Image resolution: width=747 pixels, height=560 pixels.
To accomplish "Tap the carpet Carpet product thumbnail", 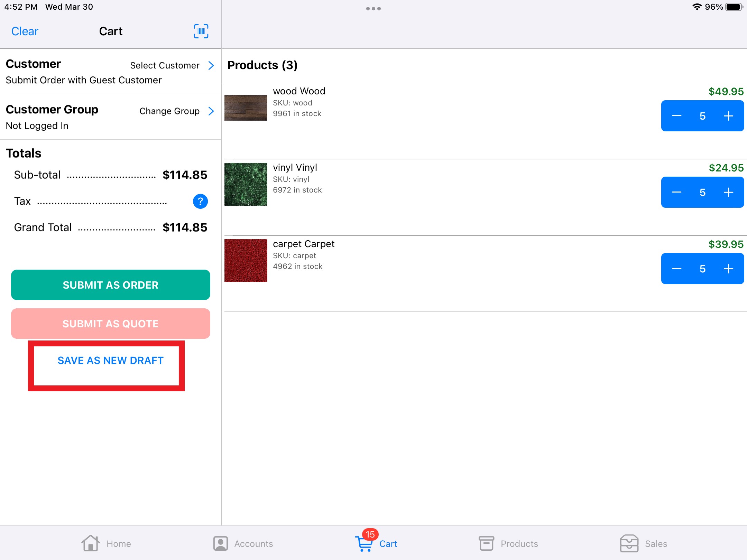I will pyautogui.click(x=246, y=261).
